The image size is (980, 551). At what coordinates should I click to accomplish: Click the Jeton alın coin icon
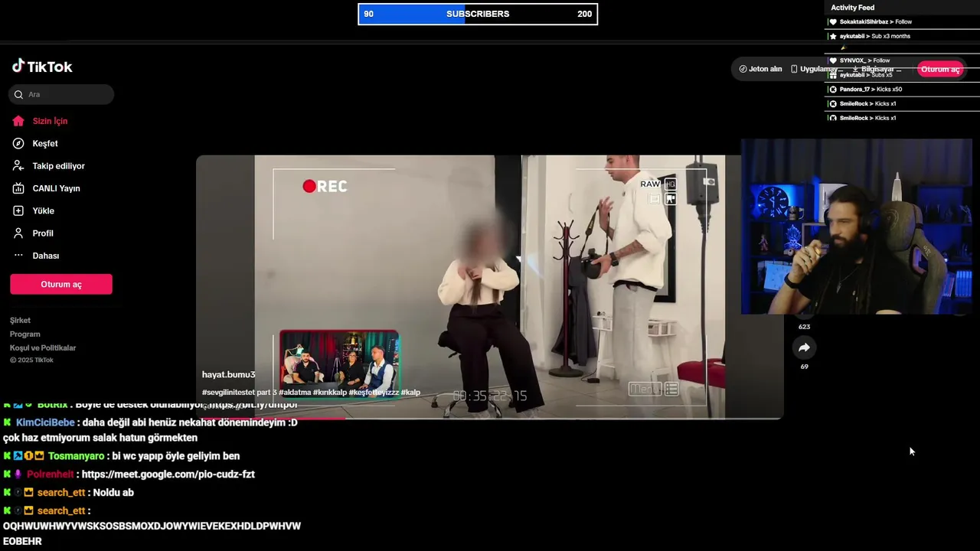point(743,69)
